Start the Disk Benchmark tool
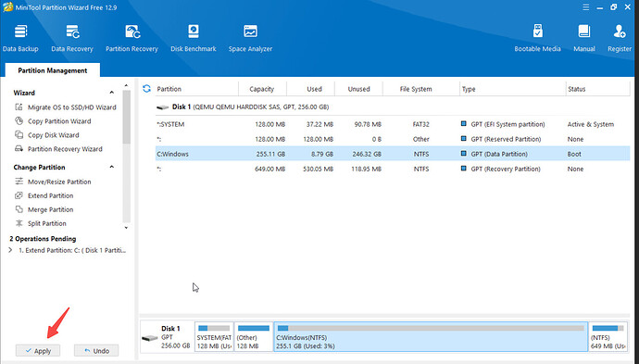The image size is (639, 364). (x=194, y=38)
